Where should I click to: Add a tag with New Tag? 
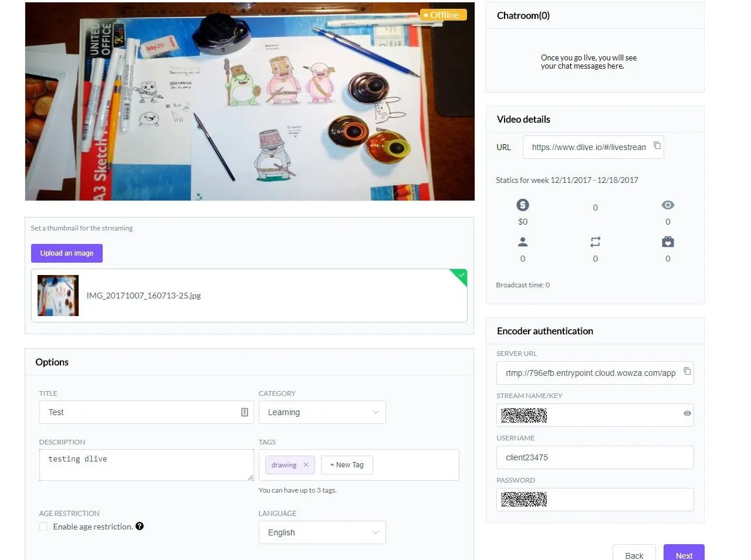point(347,465)
